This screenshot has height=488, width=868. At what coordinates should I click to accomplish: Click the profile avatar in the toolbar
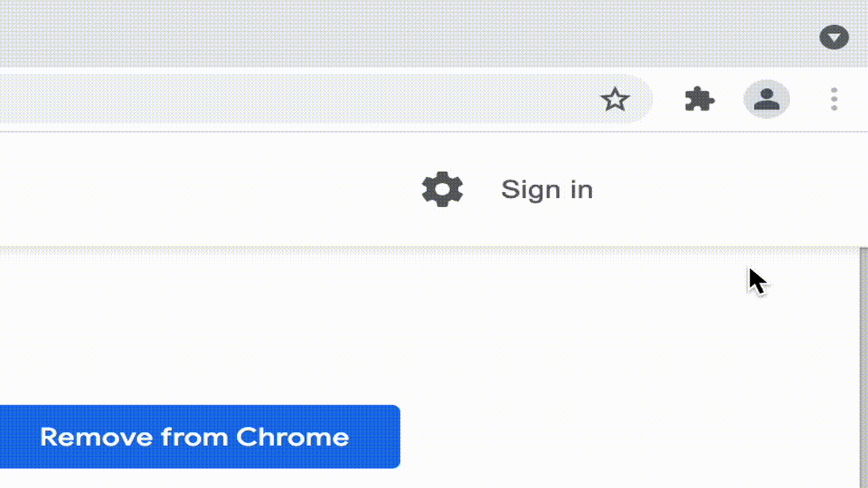pos(766,99)
